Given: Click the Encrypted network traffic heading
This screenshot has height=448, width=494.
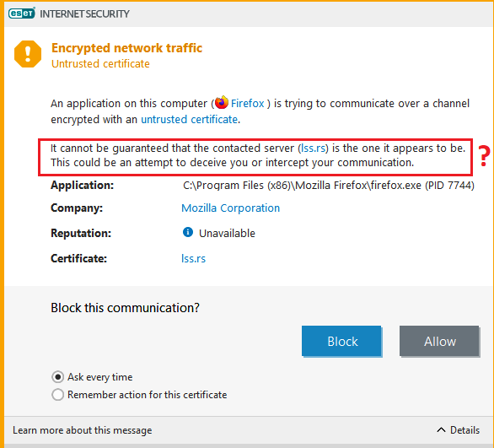Looking at the screenshot, I should (x=126, y=48).
